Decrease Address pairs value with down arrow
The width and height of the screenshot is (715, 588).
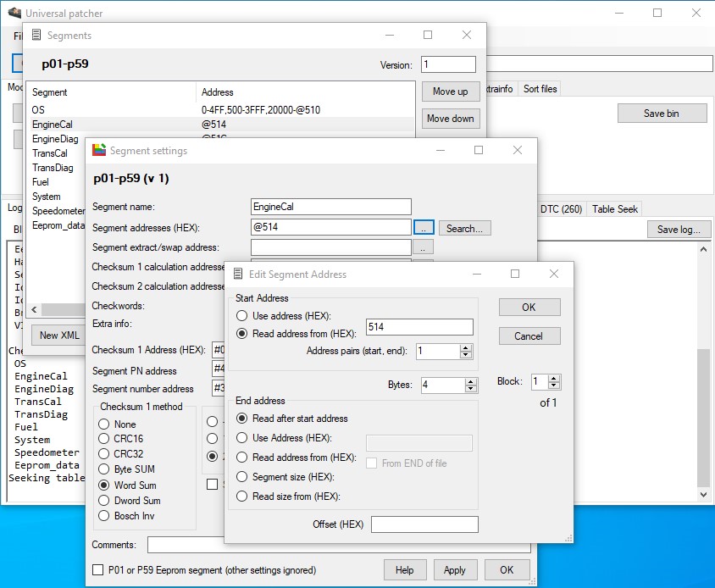(x=466, y=355)
